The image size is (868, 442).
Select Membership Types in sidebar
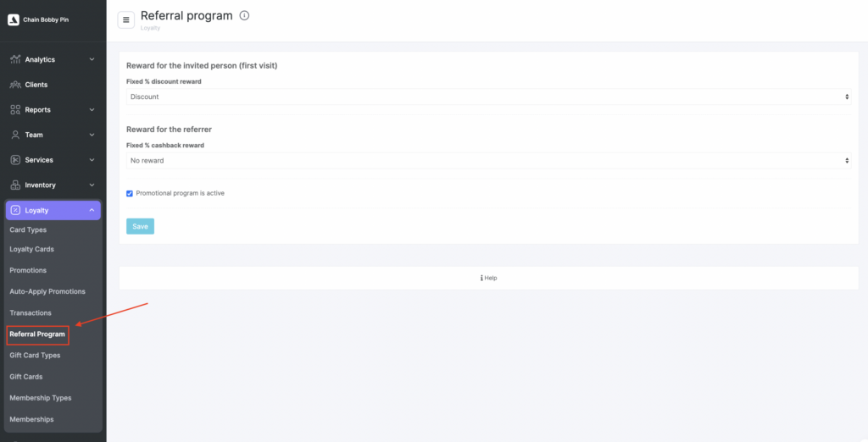41,398
